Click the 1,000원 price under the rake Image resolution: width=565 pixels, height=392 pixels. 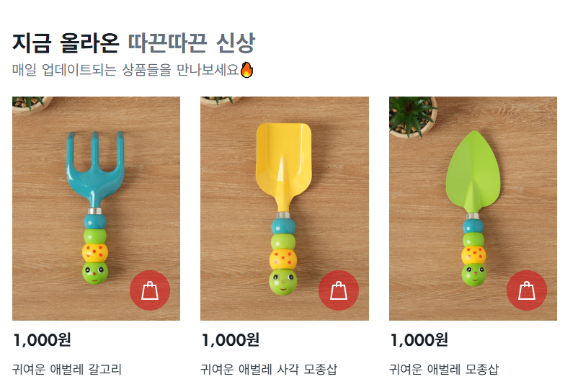42,340
